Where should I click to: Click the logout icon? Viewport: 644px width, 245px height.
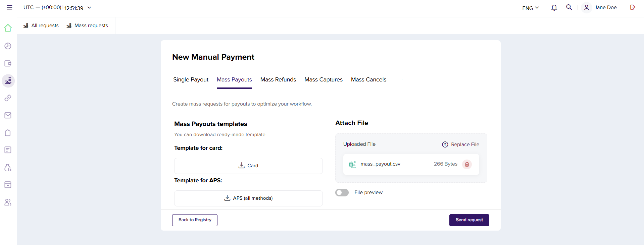click(633, 7)
